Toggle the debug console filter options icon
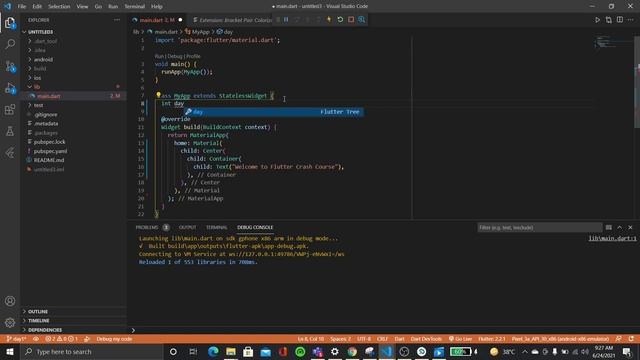The width and height of the screenshot is (640, 360). click(x=609, y=227)
